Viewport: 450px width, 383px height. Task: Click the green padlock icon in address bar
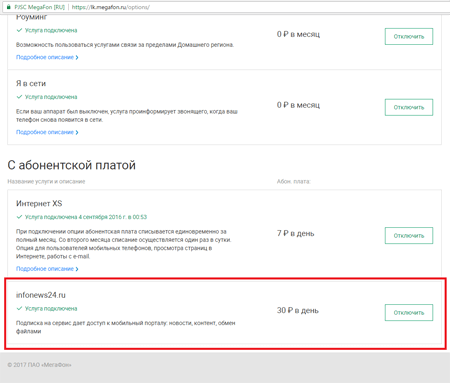pos(9,7)
